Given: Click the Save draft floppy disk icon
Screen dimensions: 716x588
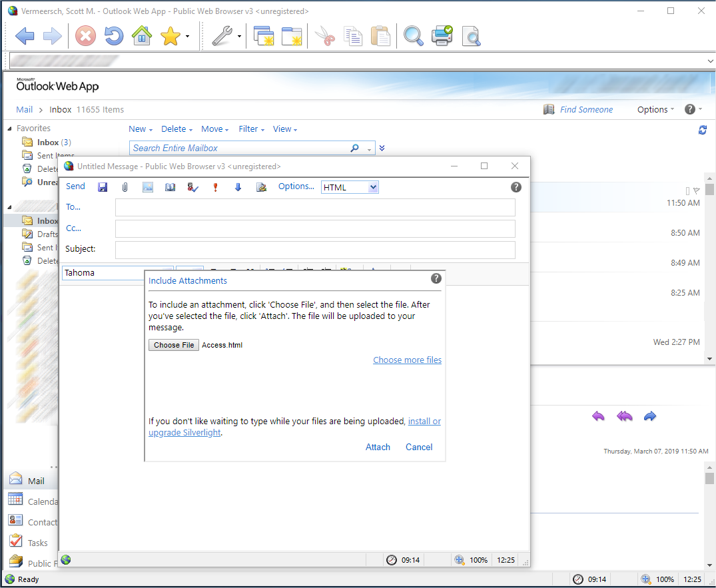Looking at the screenshot, I should (103, 187).
